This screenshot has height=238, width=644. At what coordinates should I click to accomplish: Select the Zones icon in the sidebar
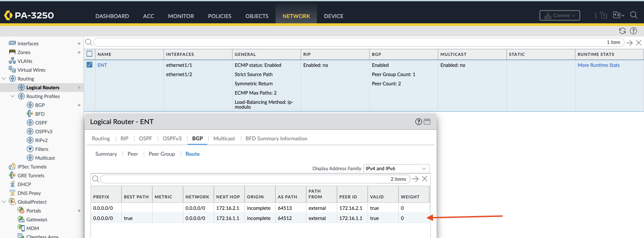[12, 52]
